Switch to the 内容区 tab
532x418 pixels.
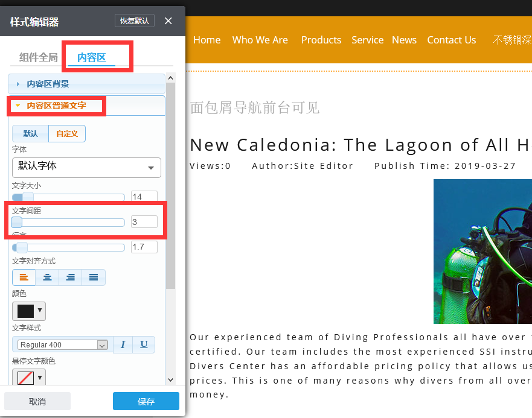(x=92, y=58)
